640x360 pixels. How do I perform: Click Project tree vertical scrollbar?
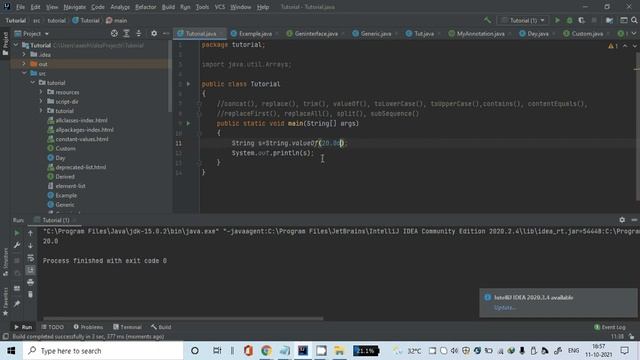point(170,77)
